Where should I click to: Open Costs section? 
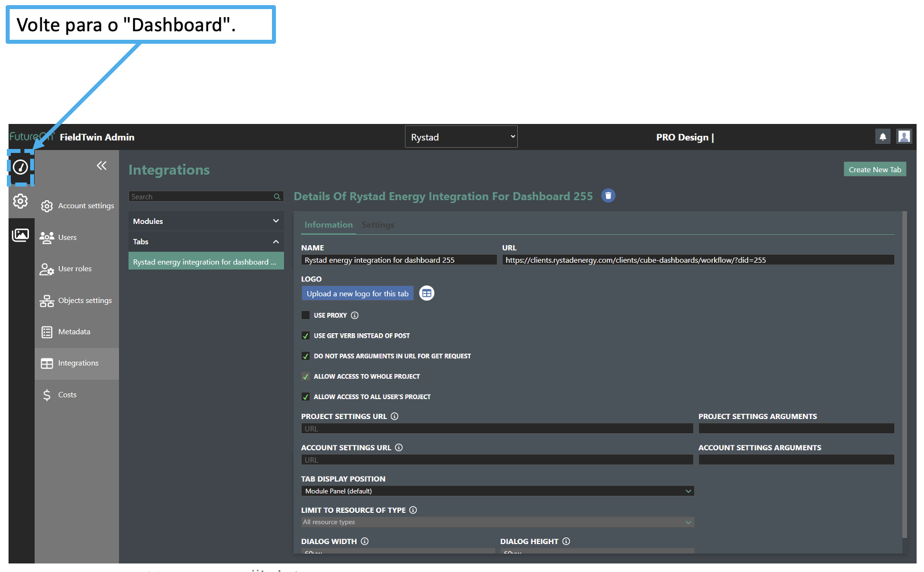pos(77,395)
